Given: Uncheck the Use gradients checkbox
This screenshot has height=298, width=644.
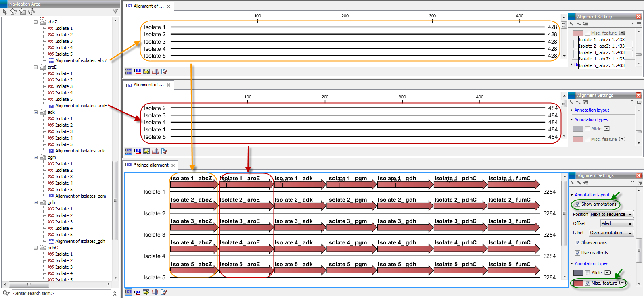Looking at the screenshot, I should point(577,253).
